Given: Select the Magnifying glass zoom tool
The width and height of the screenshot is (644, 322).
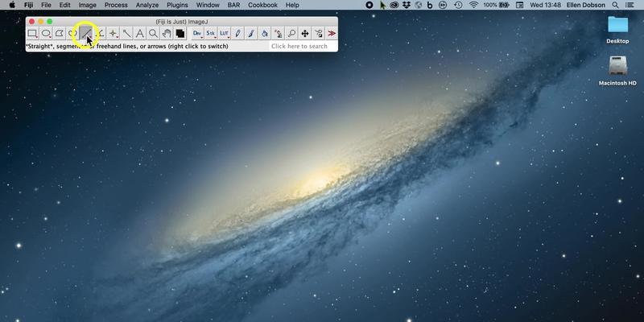Looking at the screenshot, I should [x=153, y=33].
